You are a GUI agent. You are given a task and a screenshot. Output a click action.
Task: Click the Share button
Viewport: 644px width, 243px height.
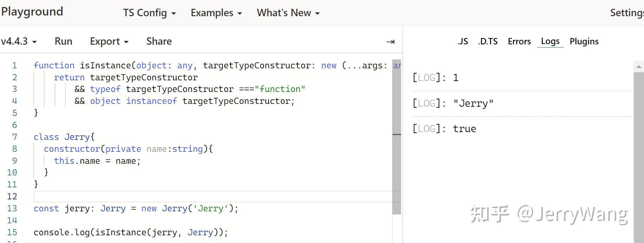[159, 42]
